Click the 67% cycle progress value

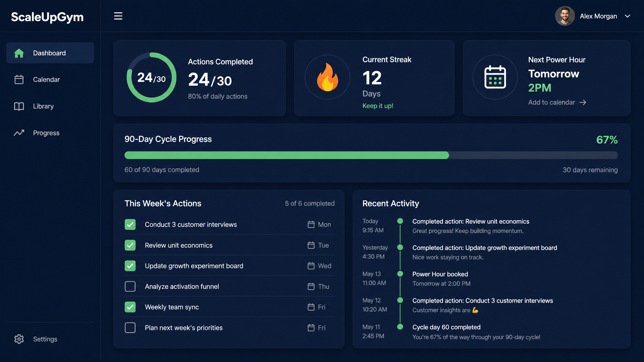(x=607, y=140)
